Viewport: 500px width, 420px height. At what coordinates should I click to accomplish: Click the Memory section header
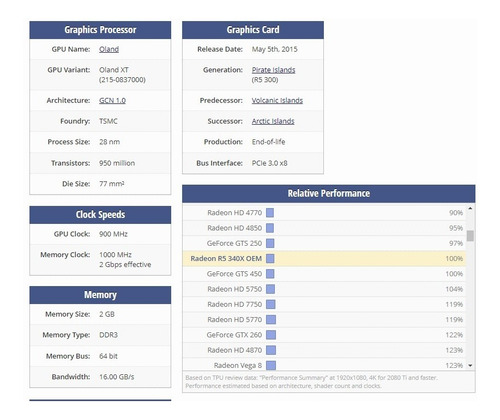pos(100,295)
